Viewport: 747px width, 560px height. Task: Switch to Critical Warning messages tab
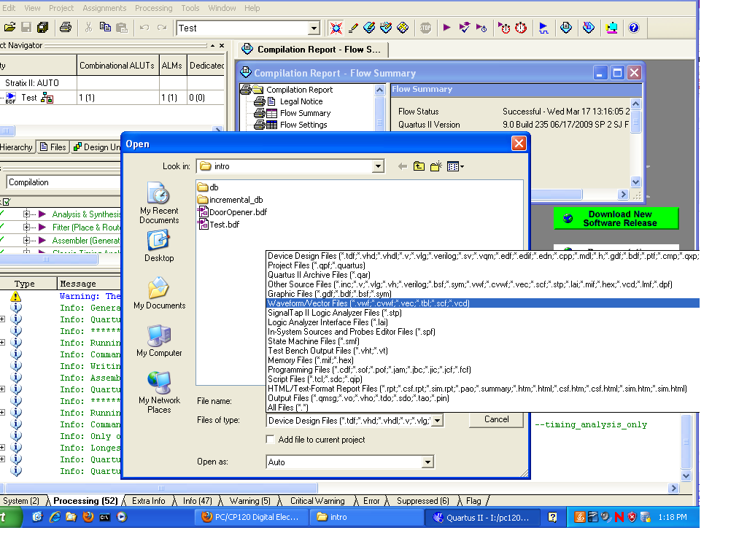(317, 501)
